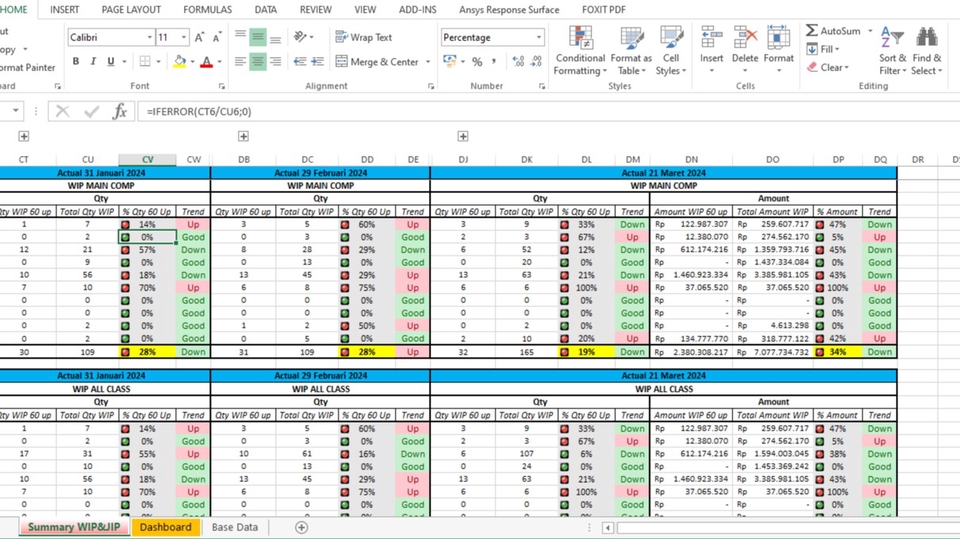
Task: Apply Comma Style
Action: [x=493, y=61]
